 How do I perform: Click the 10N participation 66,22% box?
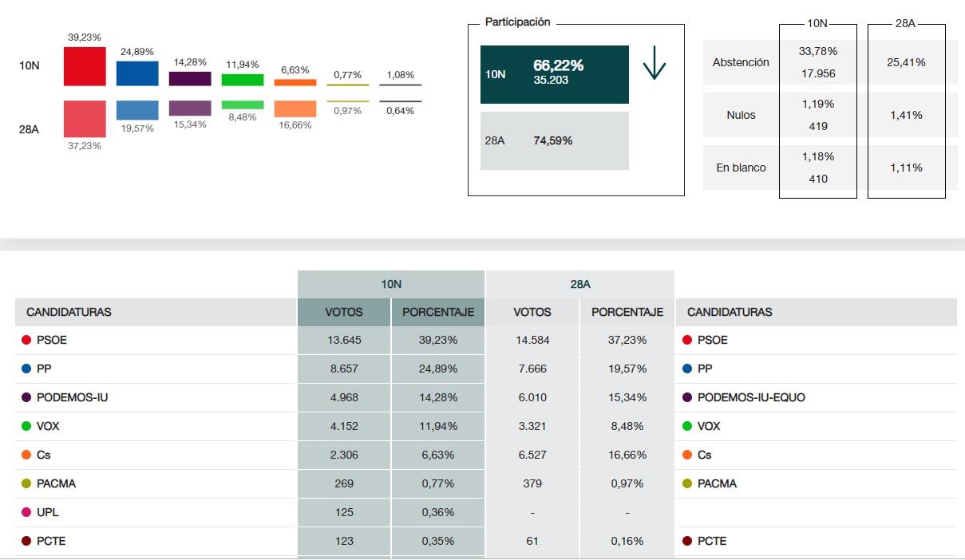coord(554,74)
